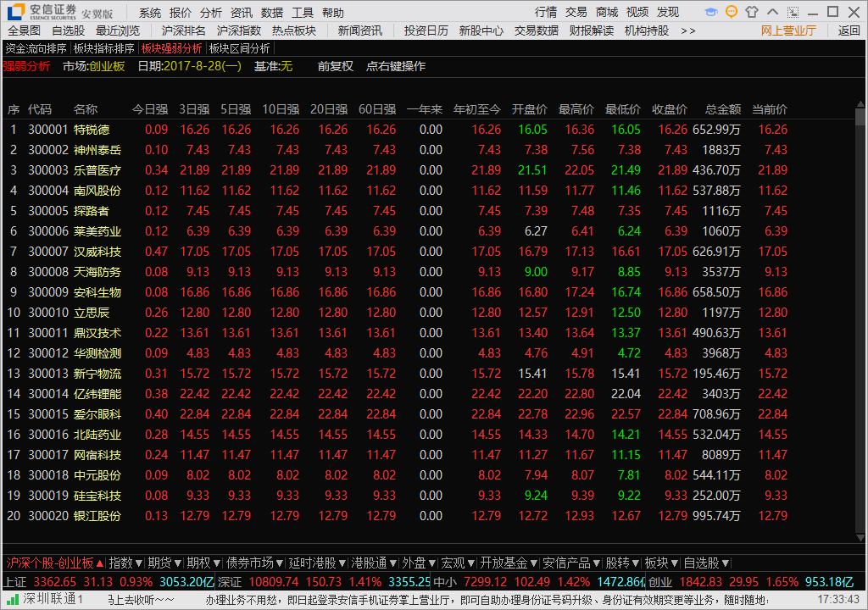The image size is (868, 610).
Task: Click the scrollbar up arrow
Action: point(860,104)
